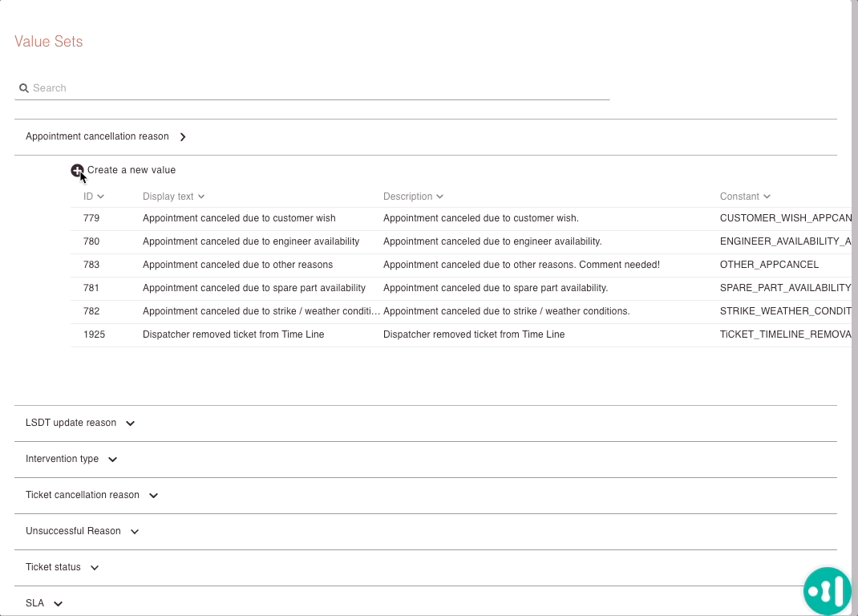
Task: Click the search magnifier icon
Action: click(x=23, y=87)
